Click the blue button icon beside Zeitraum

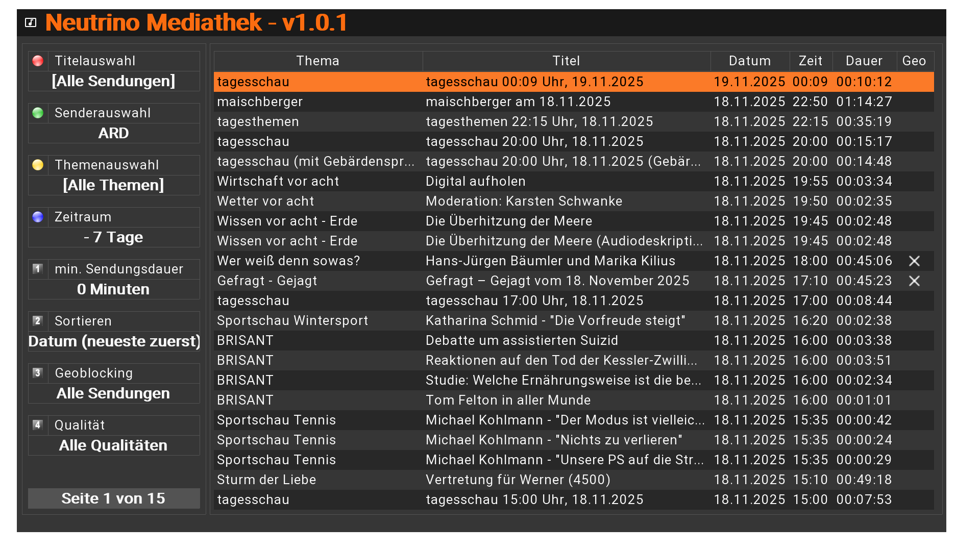(38, 217)
